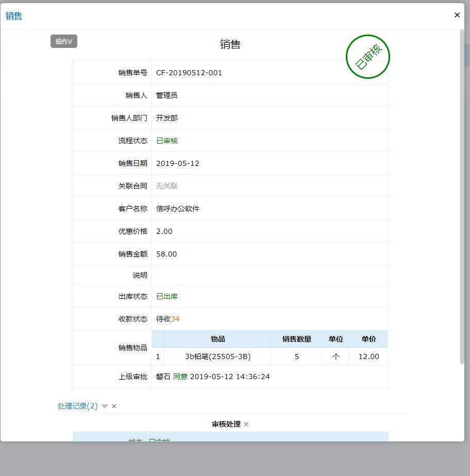The height and width of the screenshot is (476, 470).
Task: Click the unit price 12.00
Action: [369, 356]
